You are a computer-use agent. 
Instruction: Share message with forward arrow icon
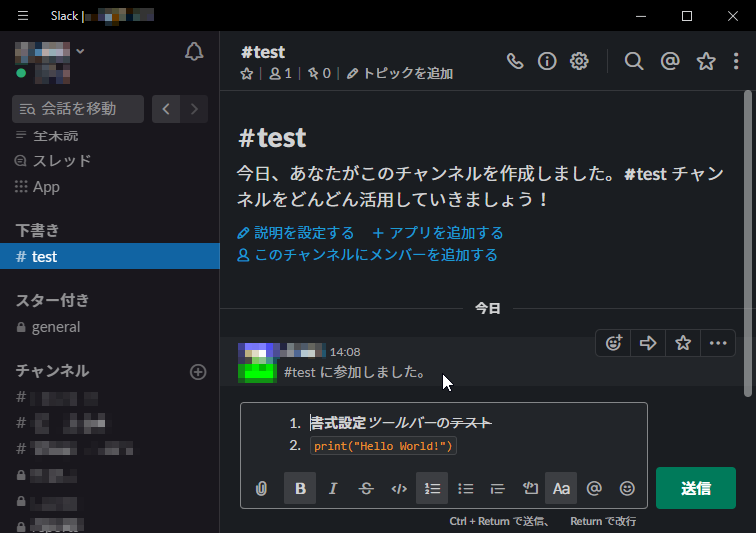click(x=648, y=343)
